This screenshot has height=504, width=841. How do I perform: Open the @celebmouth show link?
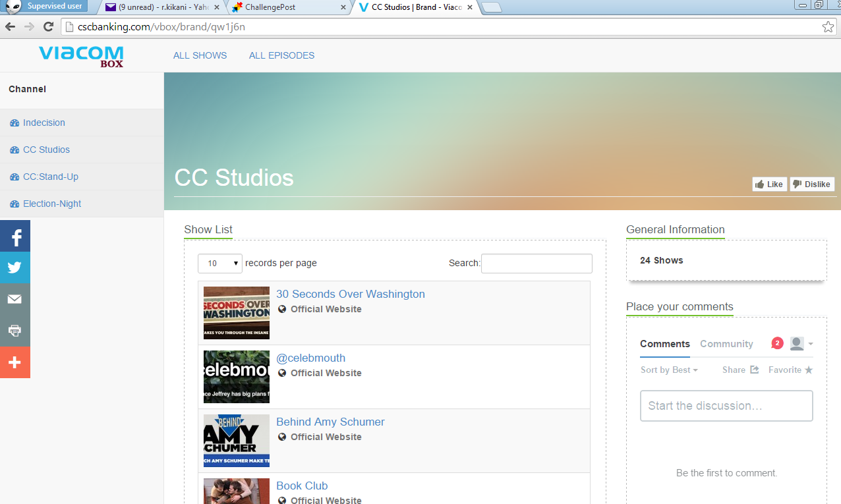311,358
